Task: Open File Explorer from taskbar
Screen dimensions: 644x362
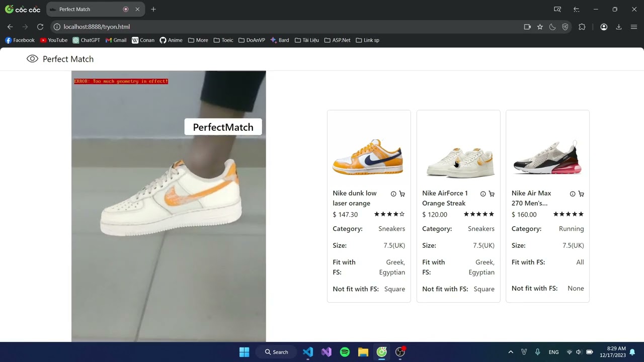Action: click(363, 352)
